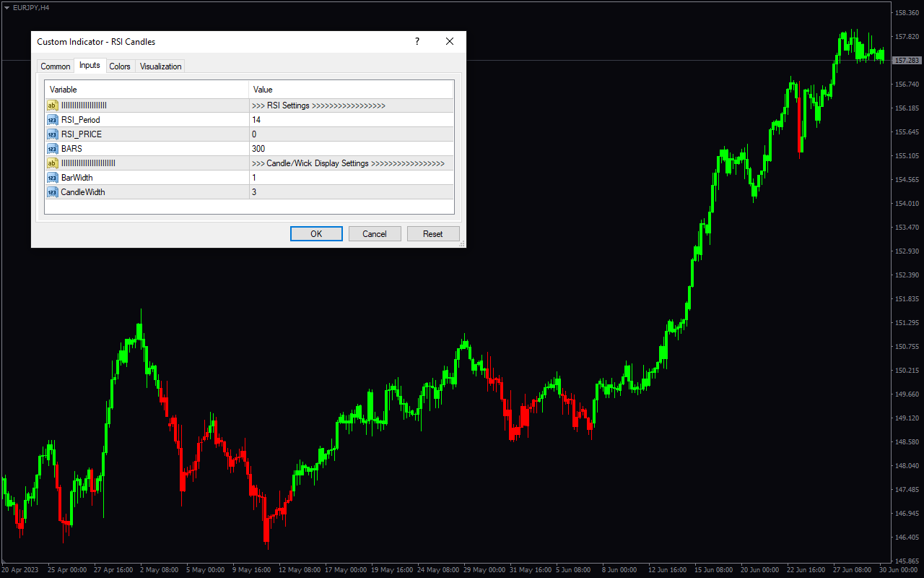The width and height of the screenshot is (924, 578).
Task: Select the RSI_PRICE value 0
Action: [352, 134]
